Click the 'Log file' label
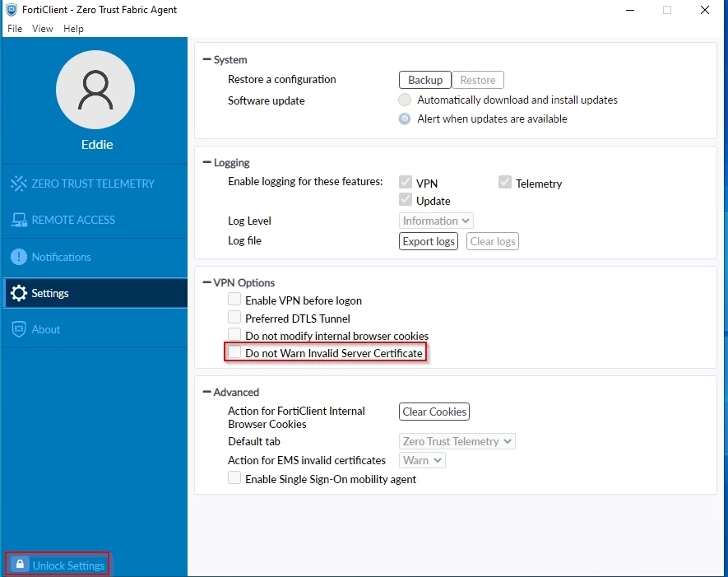The width and height of the screenshot is (728, 577). click(x=244, y=240)
